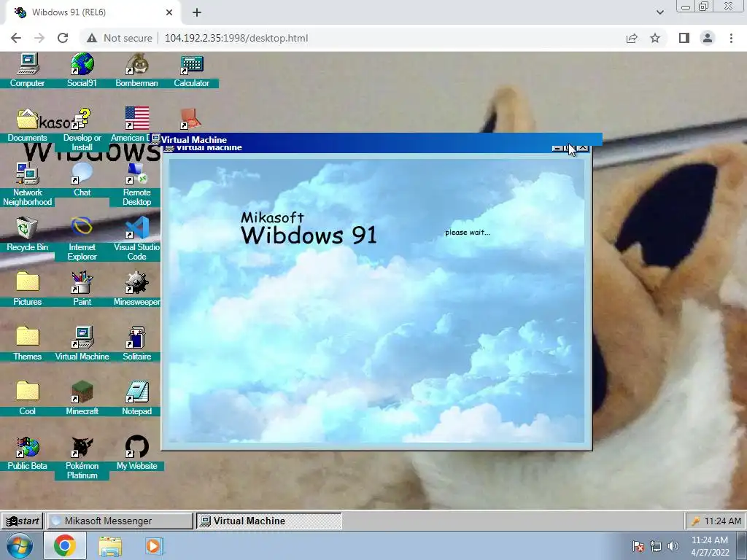Select the red folder icon beside the flag
Image resolution: width=747 pixels, height=560 pixels.
coord(192,118)
